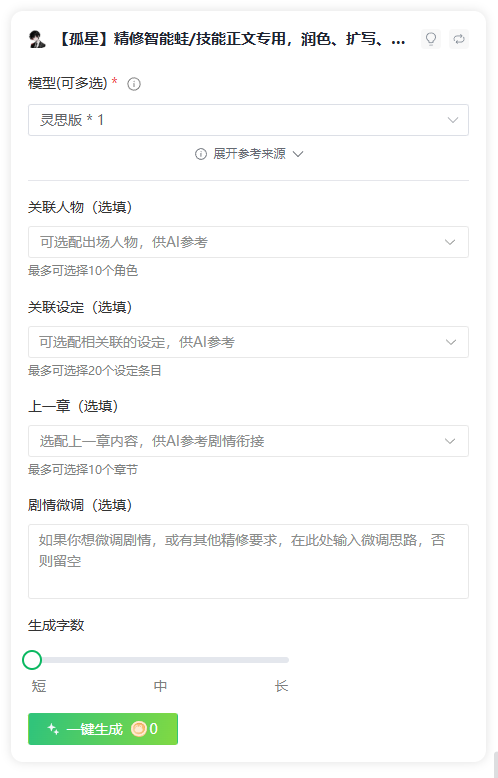Viewport: 498px width, 778px height.
Task: Open the 上一章 chapter selection dropdown
Action: coord(248,441)
